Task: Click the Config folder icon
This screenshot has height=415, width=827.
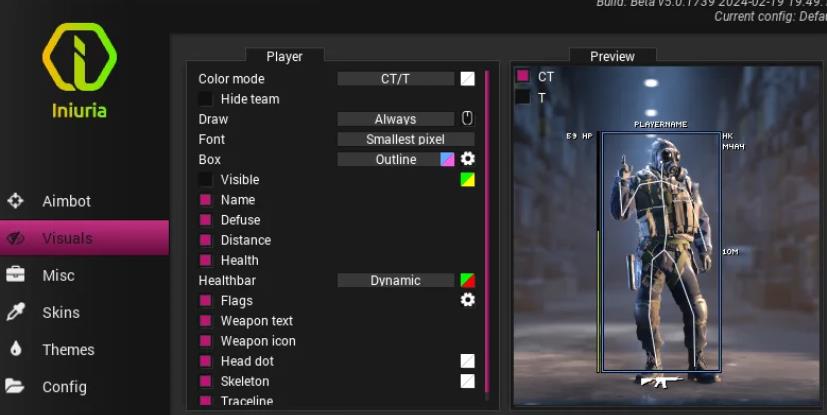Action: [x=15, y=386]
